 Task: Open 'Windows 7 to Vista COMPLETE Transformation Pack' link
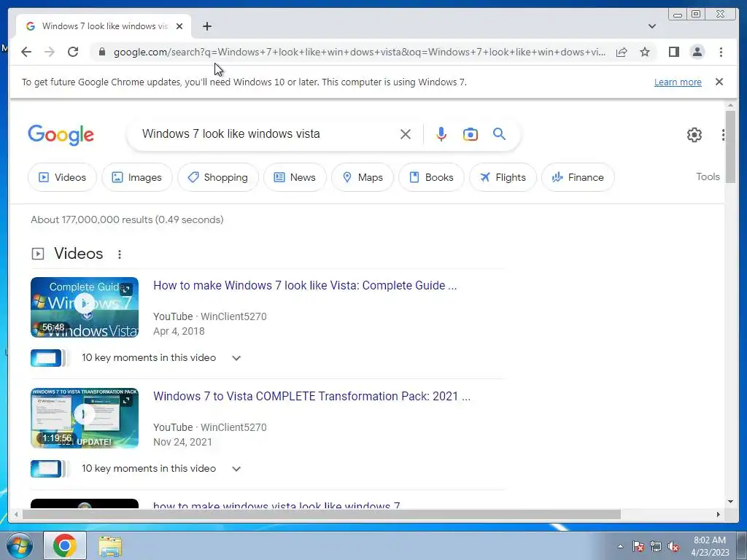click(x=311, y=396)
